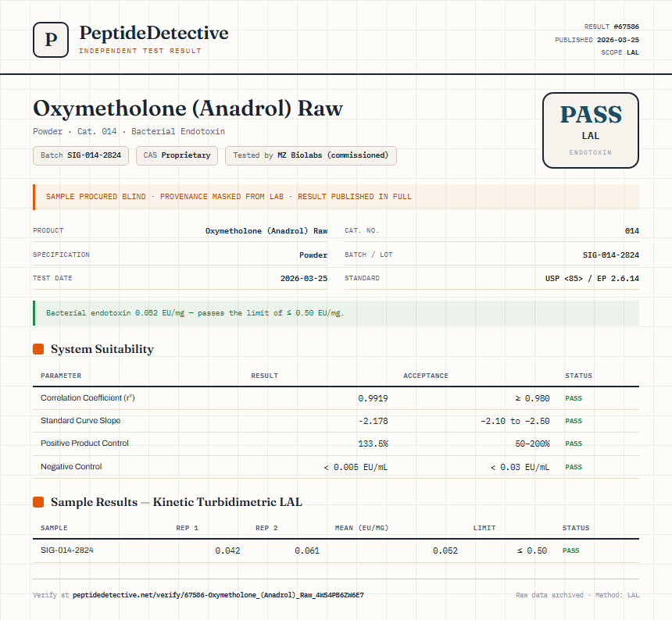The image size is (672, 620).
Task: Click the < 0.005 EU/mL result
Action: (356, 467)
